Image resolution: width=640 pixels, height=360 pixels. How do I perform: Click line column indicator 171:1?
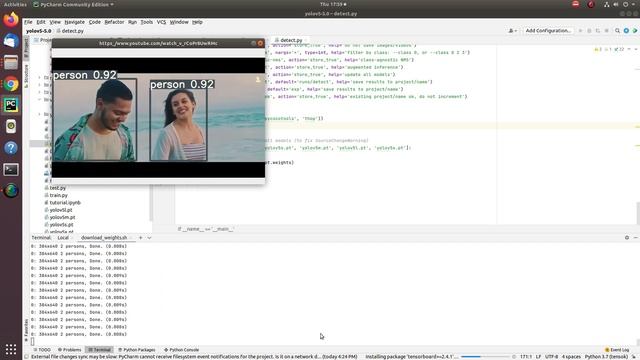pos(526,357)
